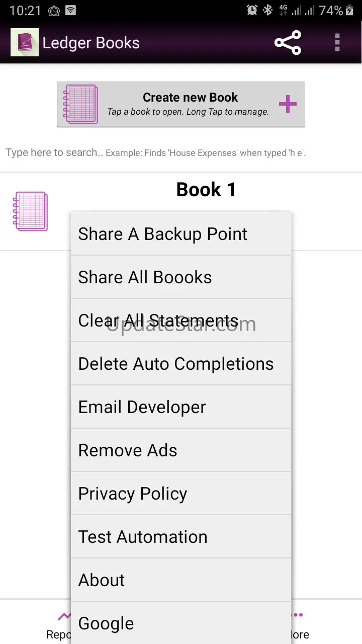Select Clear All Statements
The width and height of the screenshot is (362, 644).
point(180,320)
